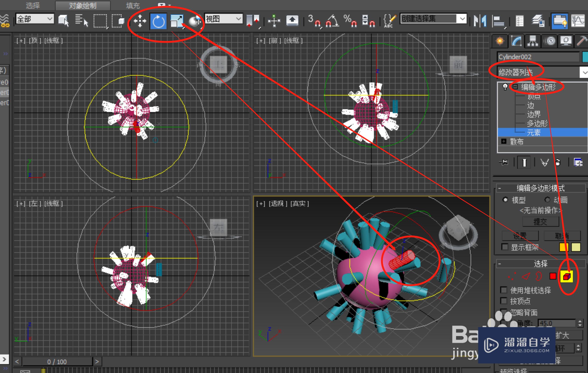Open Configure Modifier Sets icon
The height and width of the screenshot is (373, 588).
coord(578,162)
